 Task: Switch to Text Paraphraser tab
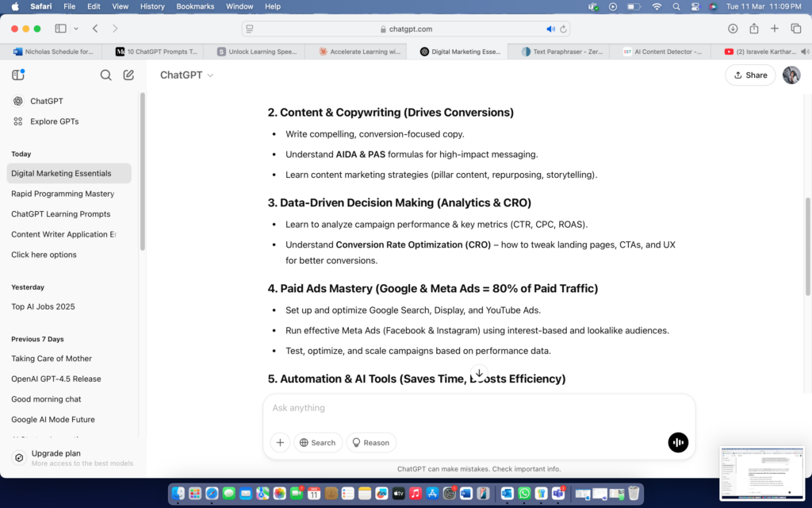[x=558, y=52]
